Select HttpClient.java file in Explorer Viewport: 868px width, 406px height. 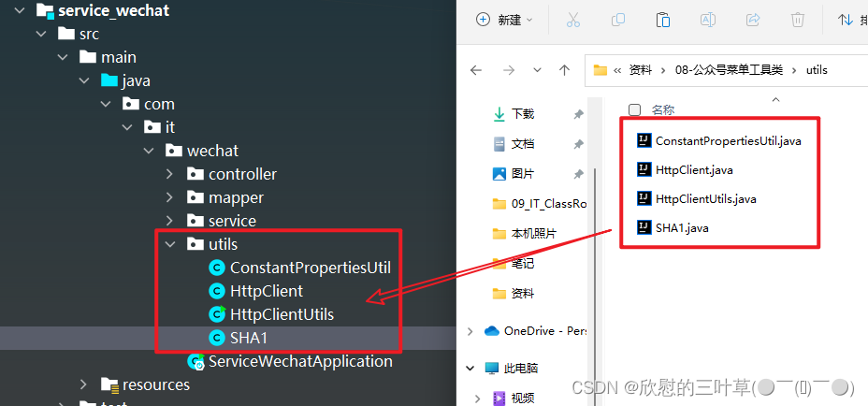coord(686,170)
